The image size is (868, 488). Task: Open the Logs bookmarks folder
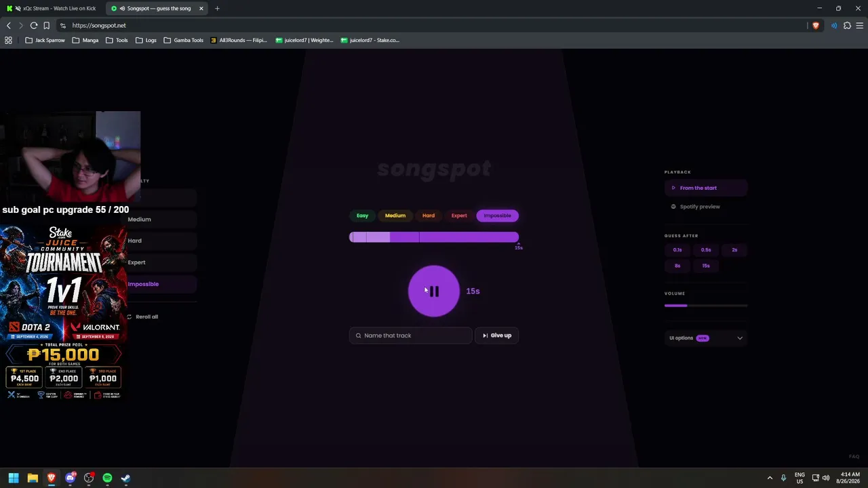pos(146,40)
